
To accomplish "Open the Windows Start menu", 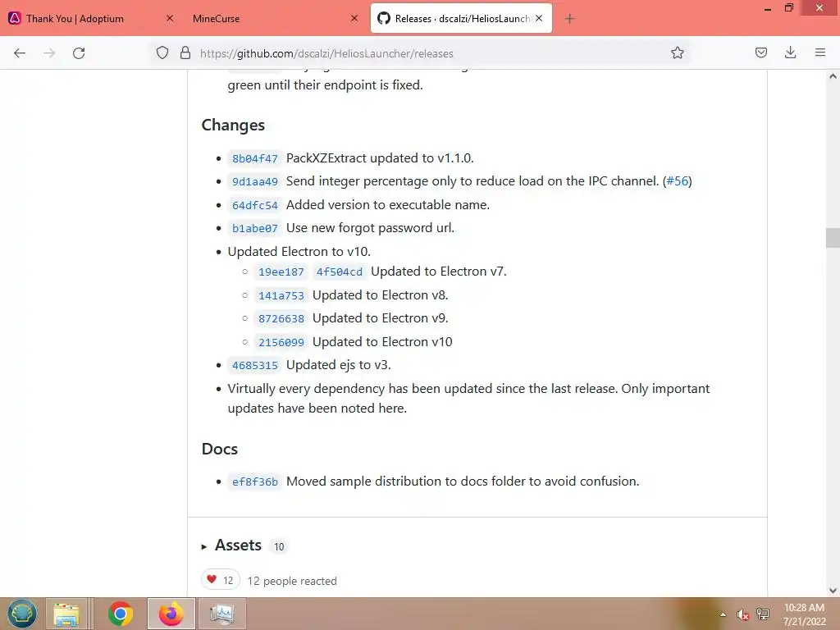I will pos(22,614).
